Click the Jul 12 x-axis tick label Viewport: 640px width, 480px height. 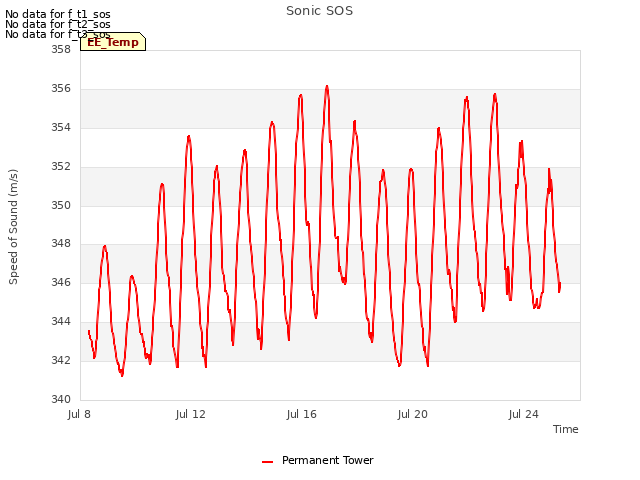(x=190, y=414)
